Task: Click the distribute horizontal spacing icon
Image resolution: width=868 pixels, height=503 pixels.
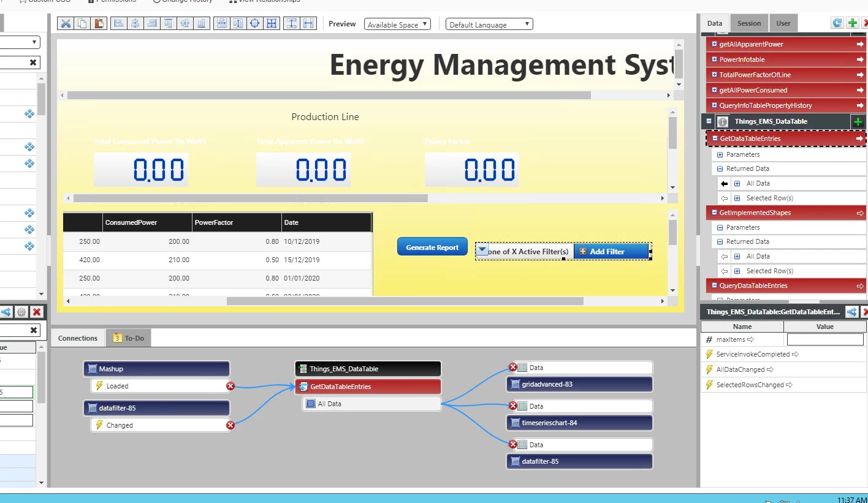Action: [x=308, y=24]
